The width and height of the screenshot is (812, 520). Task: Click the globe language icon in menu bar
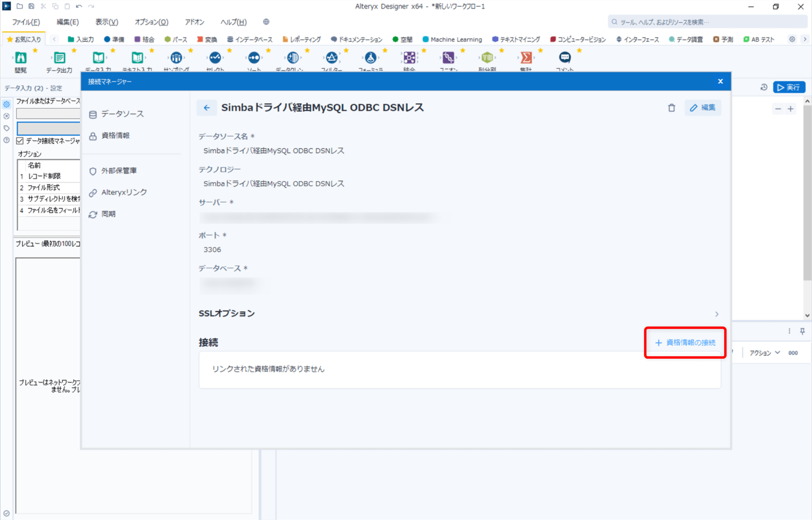click(266, 22)
